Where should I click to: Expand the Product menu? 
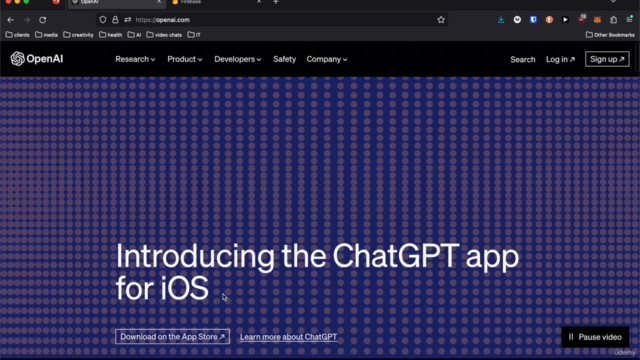184,59
